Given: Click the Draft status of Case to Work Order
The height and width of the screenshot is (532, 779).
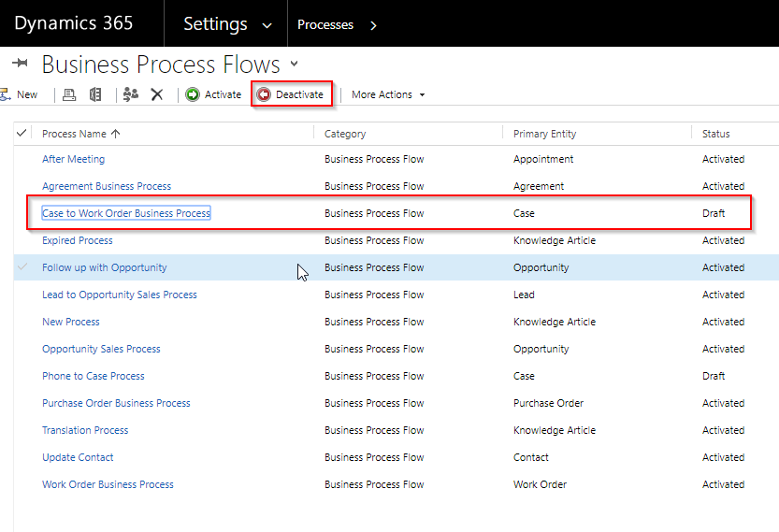Looking at the screenshot, I should 714,213.
